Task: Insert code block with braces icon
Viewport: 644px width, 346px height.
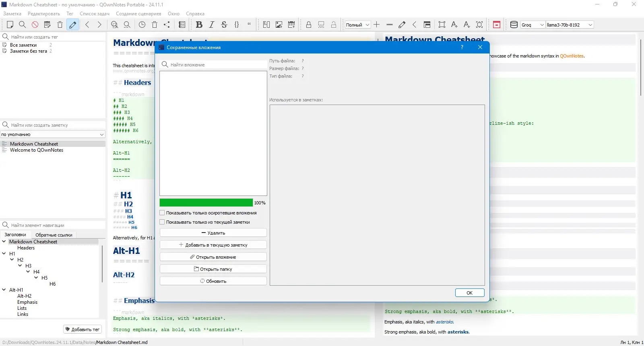Action: [x=237, y=25]
